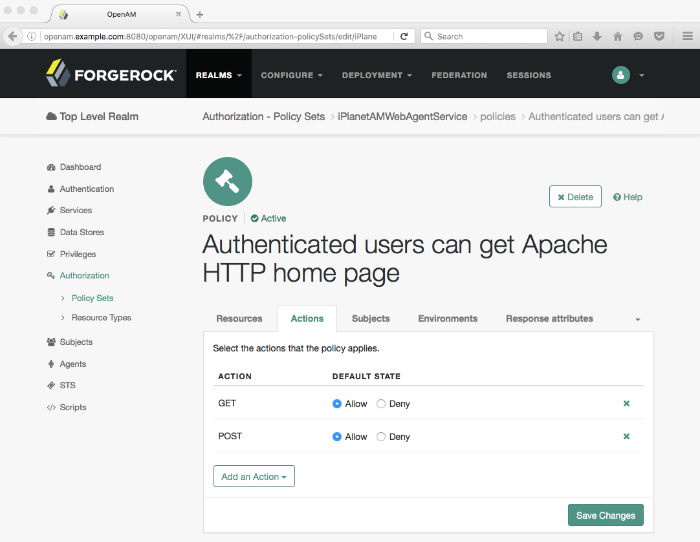Click the Pocket toolbar icon
Image resolution: width=700 pixels, height=542 pixels.
tap(659, 36)
